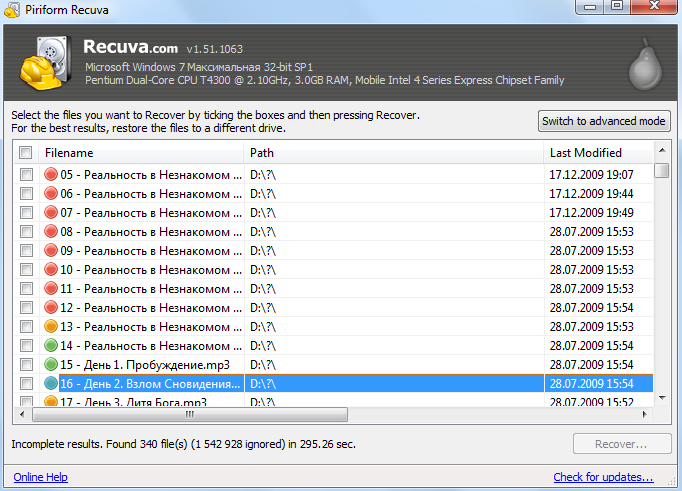Click the red status dot for file 08
The image size is (682, 491).
[x=51, y=231]
